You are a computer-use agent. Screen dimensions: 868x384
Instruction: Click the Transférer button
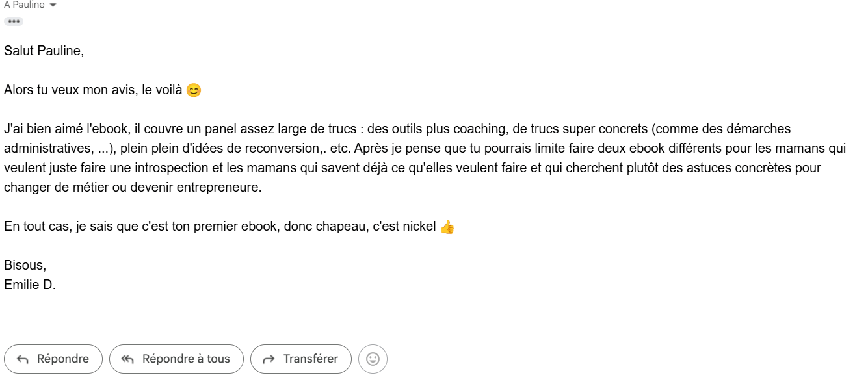[300, 359]
